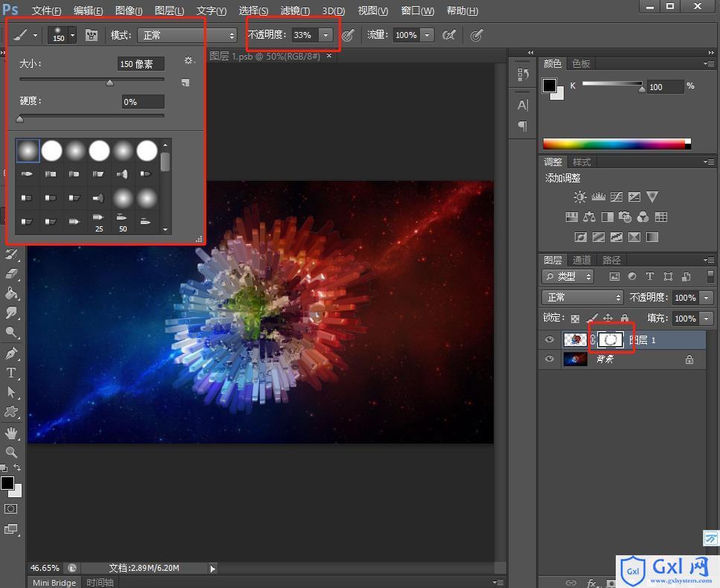Switch to the 路径 tab
The width and height of the screenshot is (720, 588).
pos(611,260)
